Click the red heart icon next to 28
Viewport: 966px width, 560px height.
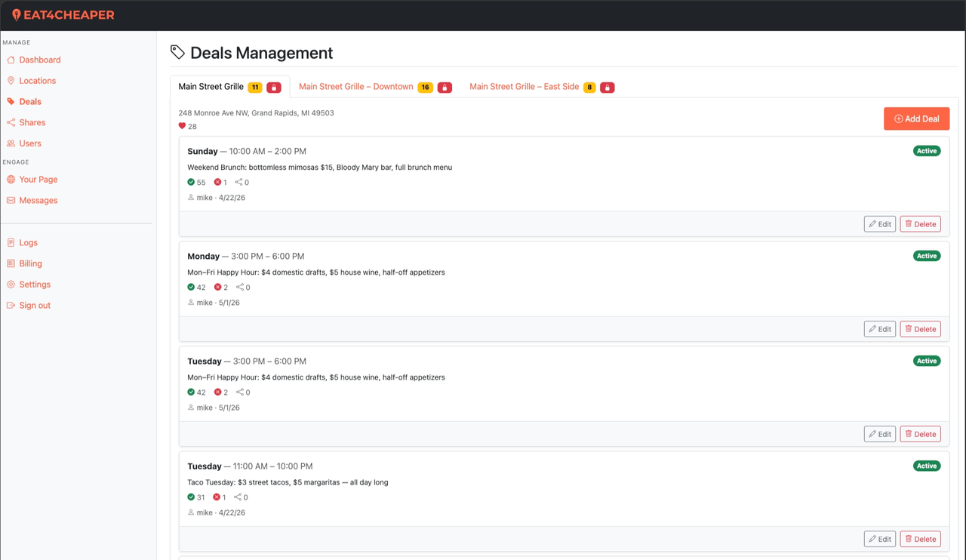click(182, 126)
